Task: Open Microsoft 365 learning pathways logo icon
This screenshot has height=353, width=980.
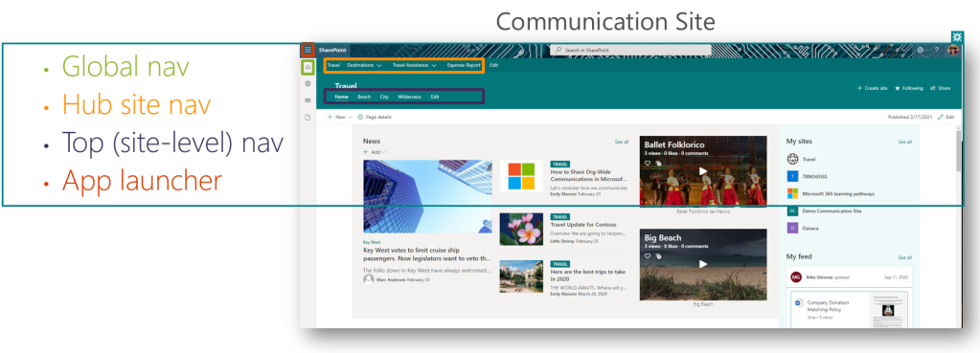Action: click(792, 193)
